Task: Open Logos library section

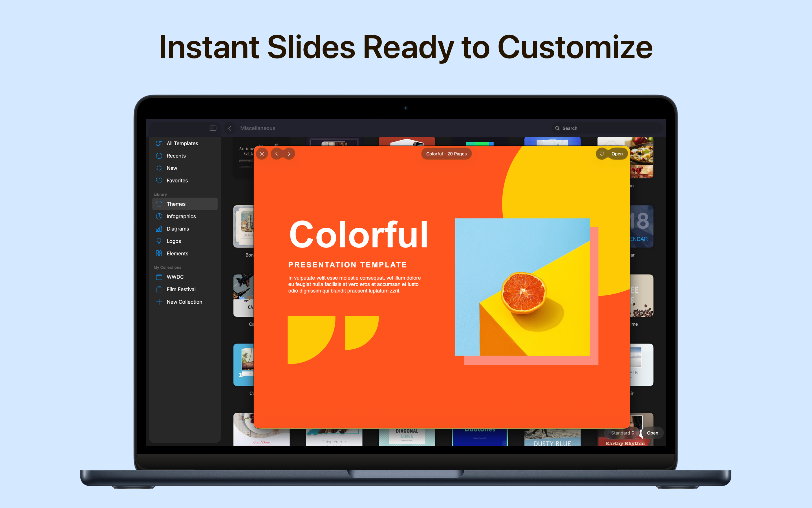Action: 185,241
